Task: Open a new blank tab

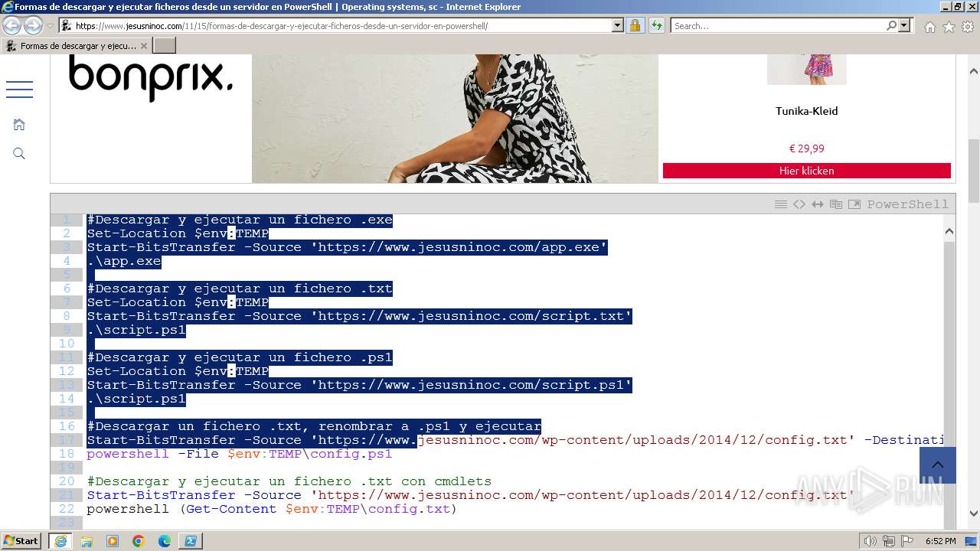Action: click(x=165, y=46)
